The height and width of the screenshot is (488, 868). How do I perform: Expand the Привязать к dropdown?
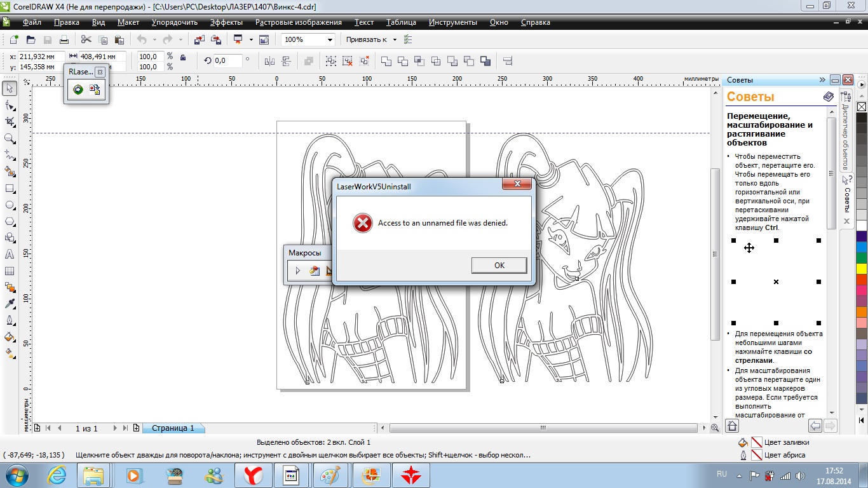[x=371, y=39]
